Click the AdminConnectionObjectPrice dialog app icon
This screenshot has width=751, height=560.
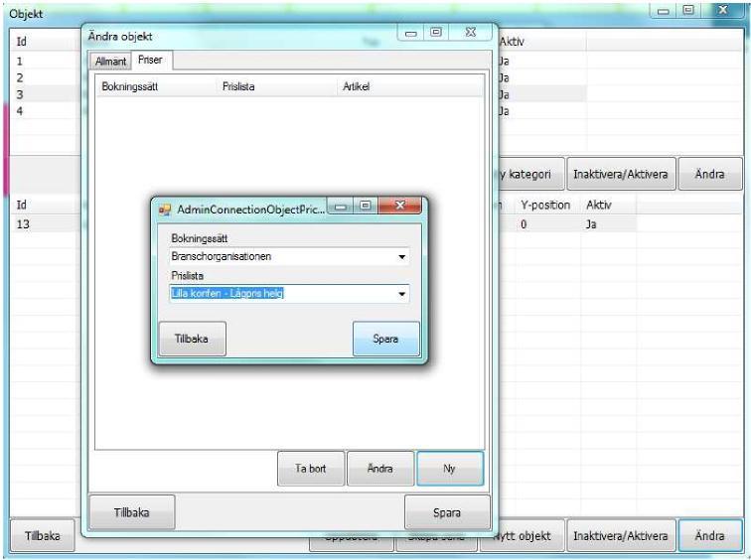click(x=165, y=210)
